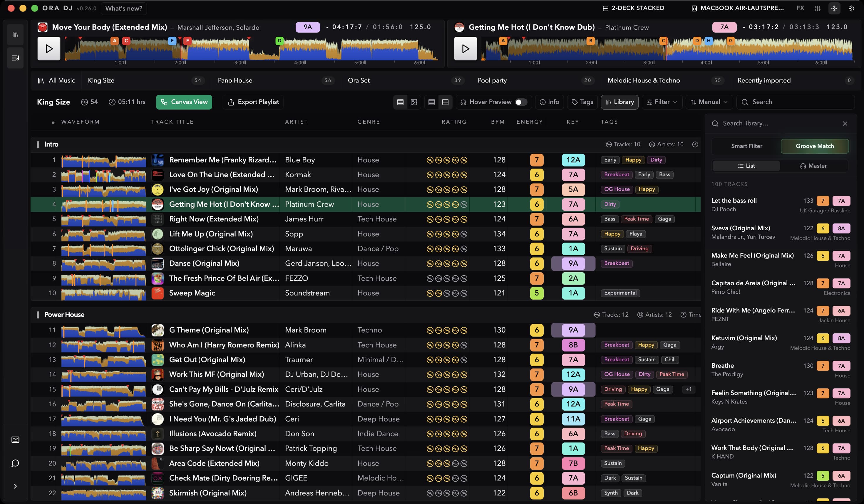Play the Move Your Body deck
The height and width of the screenshot is (504, 864).
point(49,49)
